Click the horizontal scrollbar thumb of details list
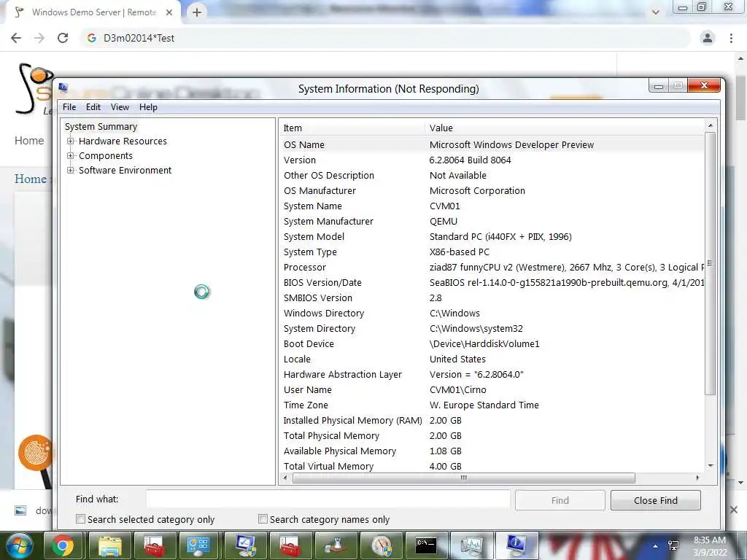The height and width of the screenshot is (560, 747). pyautogui.click(x=463, y=478)
